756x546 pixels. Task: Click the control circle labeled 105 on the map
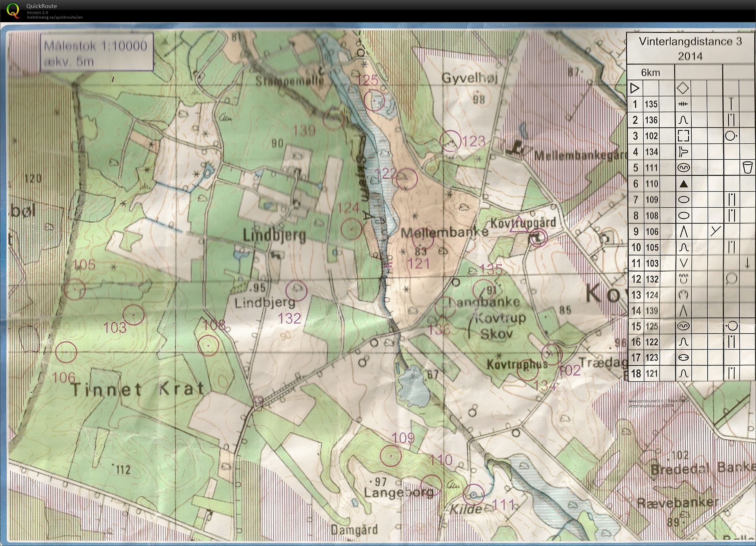pos(75,289)
